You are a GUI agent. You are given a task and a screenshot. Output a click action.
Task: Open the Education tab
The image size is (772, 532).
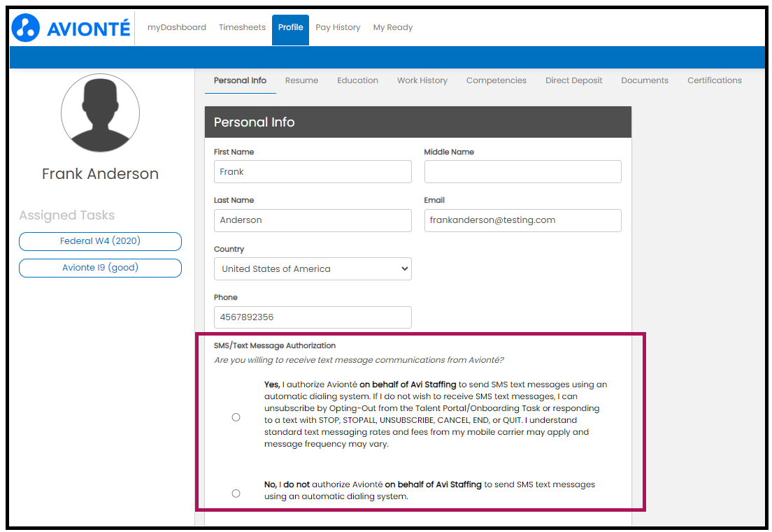click(x=357, y=80)
